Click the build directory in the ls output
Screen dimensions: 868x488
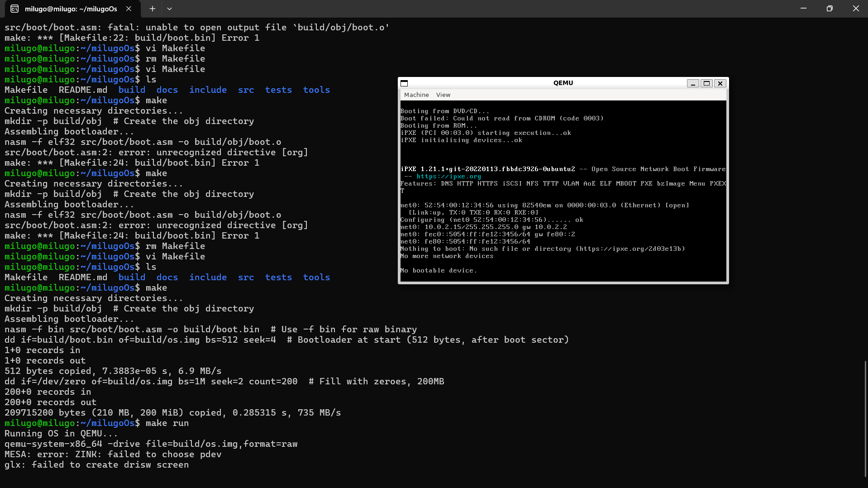coord(132,277)
